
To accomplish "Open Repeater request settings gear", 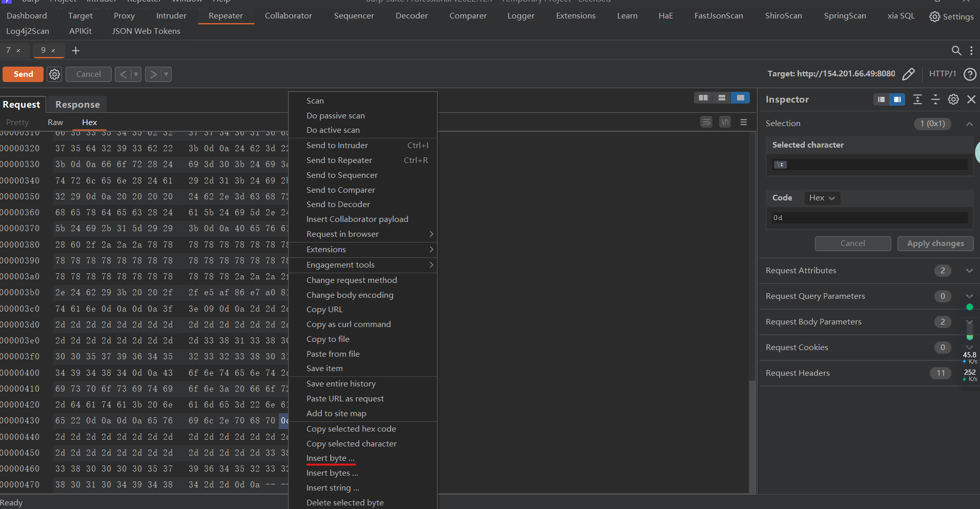I will point(54,74).
